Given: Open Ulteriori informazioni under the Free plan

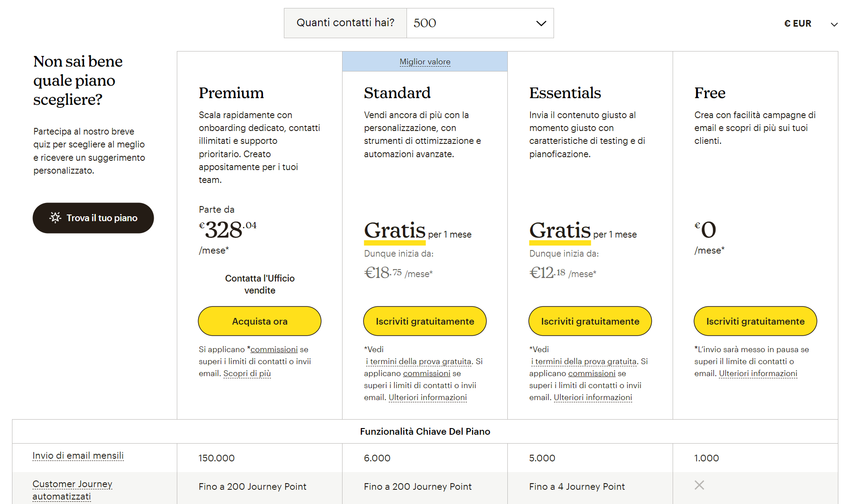Looking at the screenshot, I should [758, 373].
